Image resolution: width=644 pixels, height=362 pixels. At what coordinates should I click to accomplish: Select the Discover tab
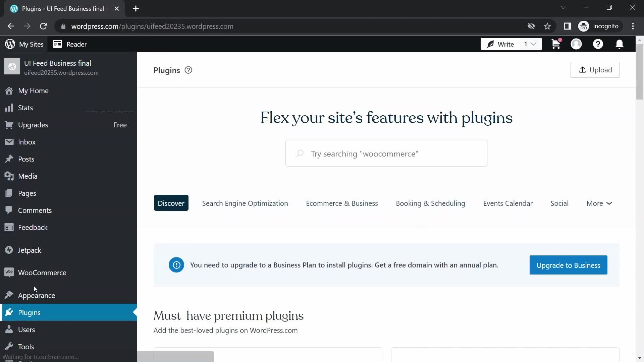(x=171, y=202)
